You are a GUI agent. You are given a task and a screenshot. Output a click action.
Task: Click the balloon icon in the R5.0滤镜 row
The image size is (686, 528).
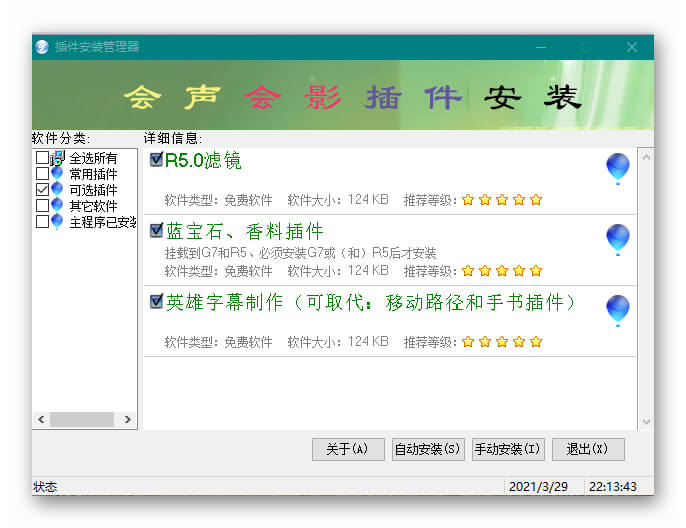pos(618,169)
